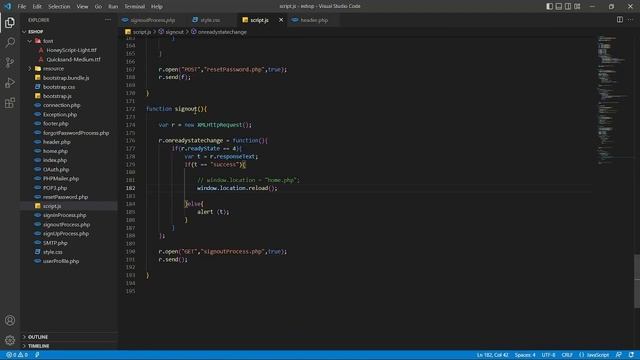The width and height of the screenshot is (640, 360).
Task: Click the Visual Studio Code logo icon
Action: pos(7,6)
